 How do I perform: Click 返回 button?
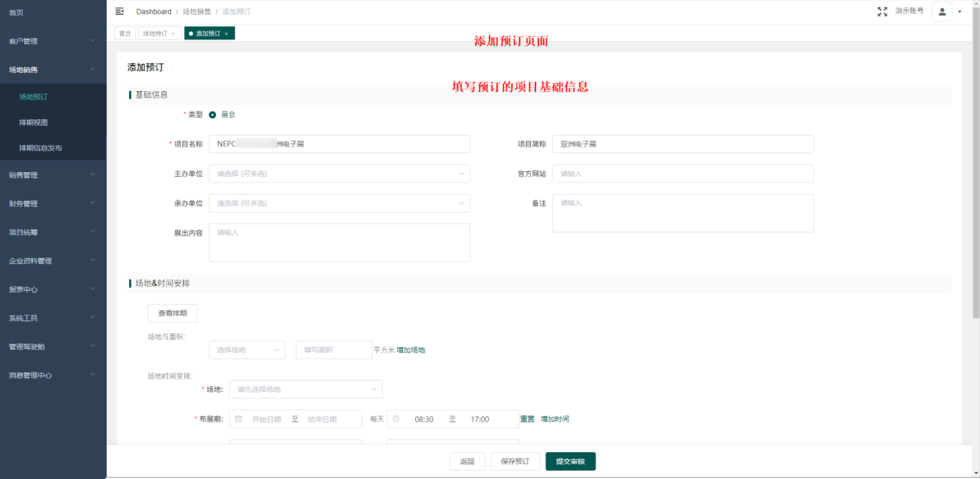467,461
